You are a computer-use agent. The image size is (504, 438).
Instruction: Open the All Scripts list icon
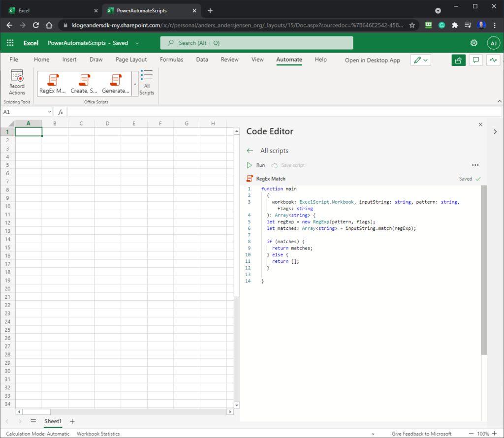point(147,75)
